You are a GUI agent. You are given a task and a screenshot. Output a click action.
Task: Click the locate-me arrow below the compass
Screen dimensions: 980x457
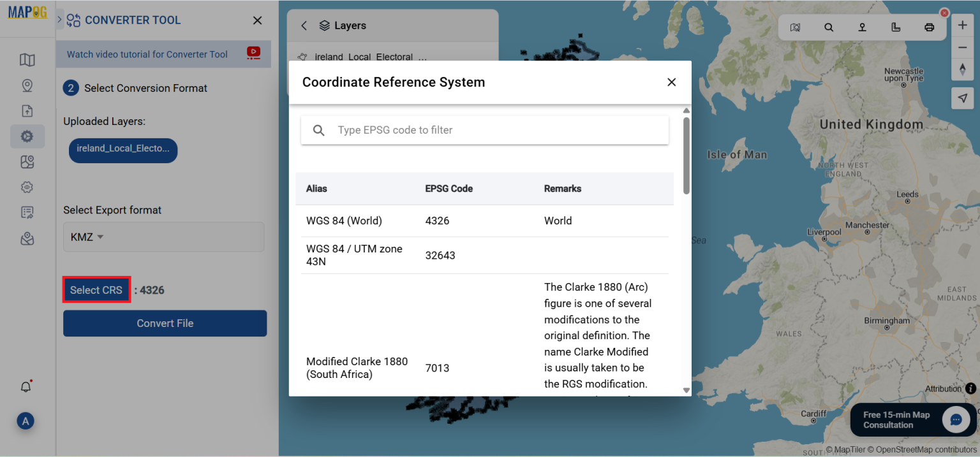tap(962, 98)
